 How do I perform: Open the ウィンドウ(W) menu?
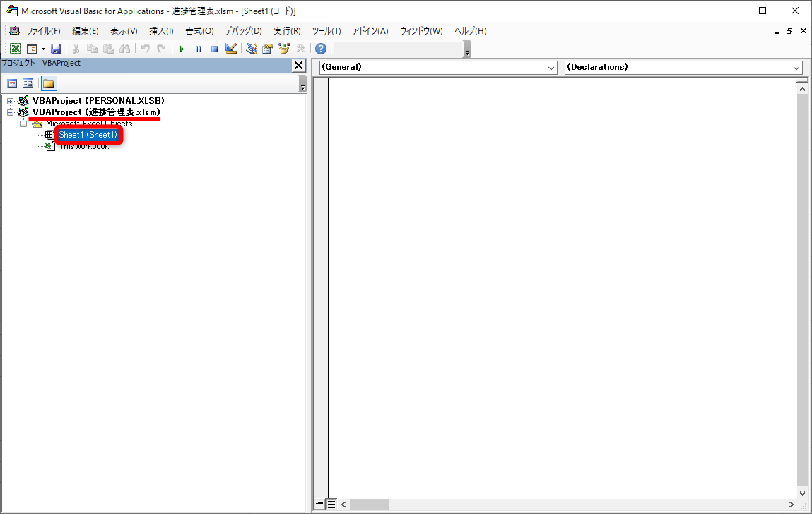421,31
